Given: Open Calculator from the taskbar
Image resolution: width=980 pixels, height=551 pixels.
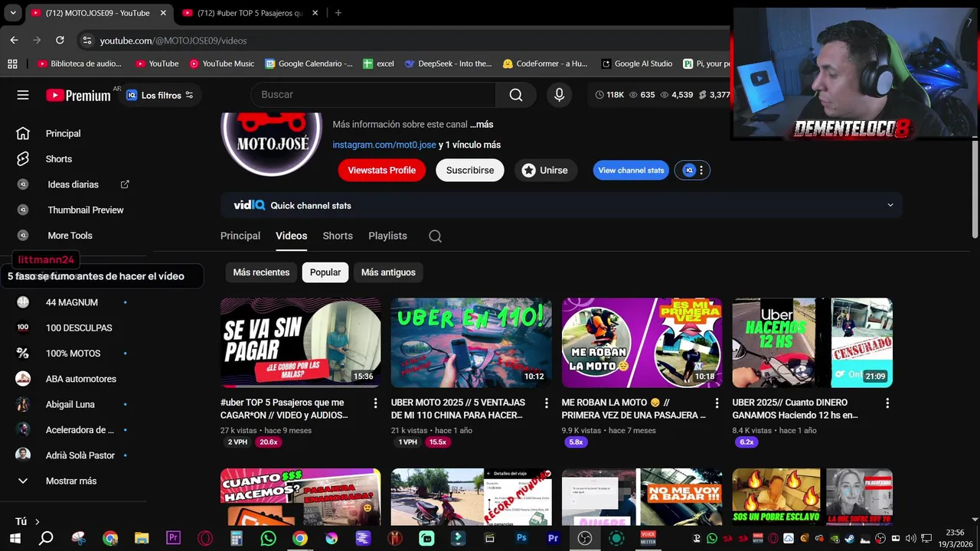Looking at the screenshot, I should coord(237,538).
